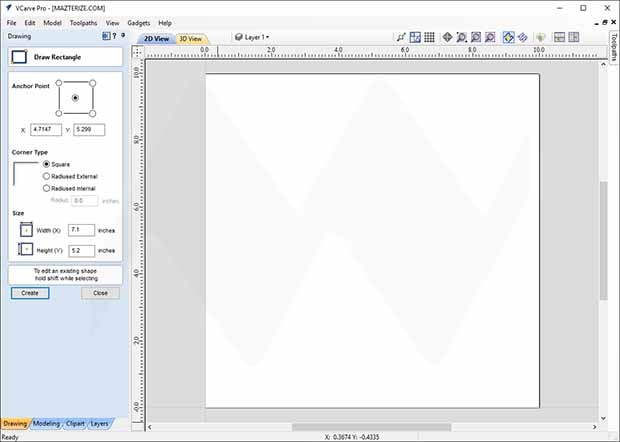Click the Width (X) size icon
Screen dimensions: 620x442
26,229
